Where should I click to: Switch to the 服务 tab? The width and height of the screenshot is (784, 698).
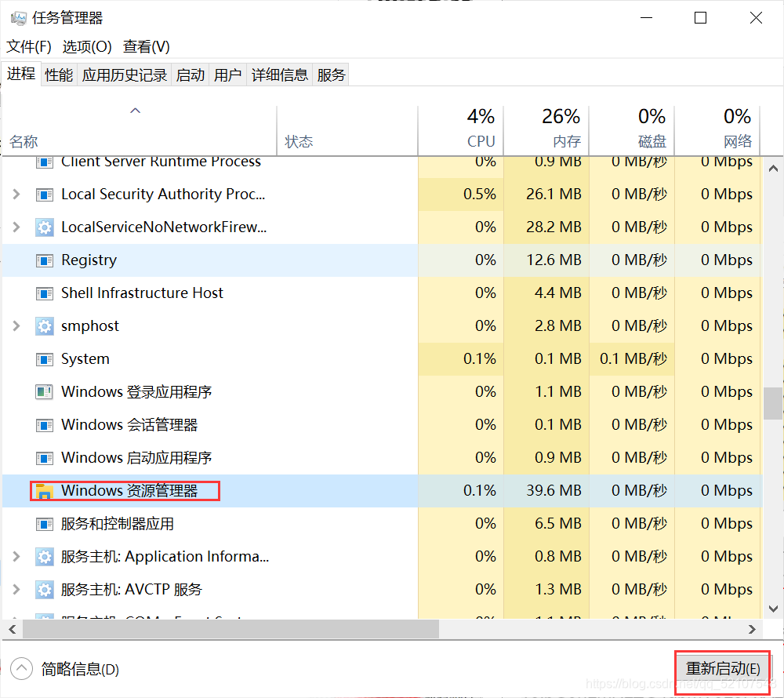[331, 75]
